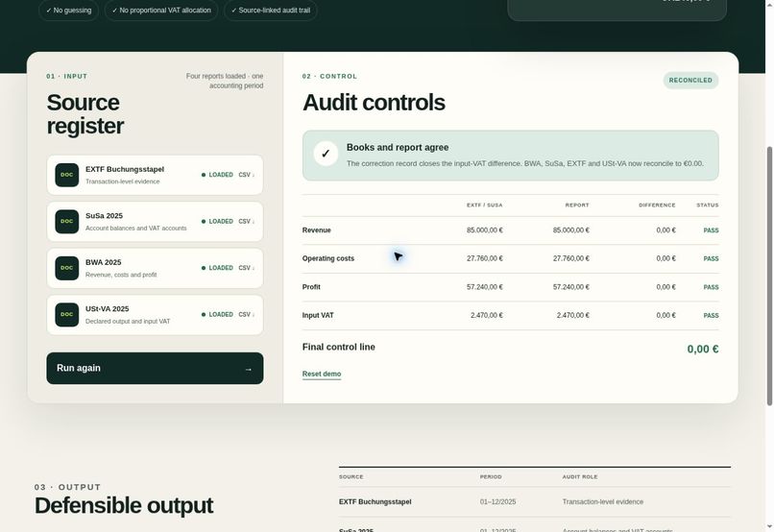Click the DOC icon for USt-VA 2025
Image resolution: width=774 pixels, height=532 pixels.
click(x=66, y=314)
